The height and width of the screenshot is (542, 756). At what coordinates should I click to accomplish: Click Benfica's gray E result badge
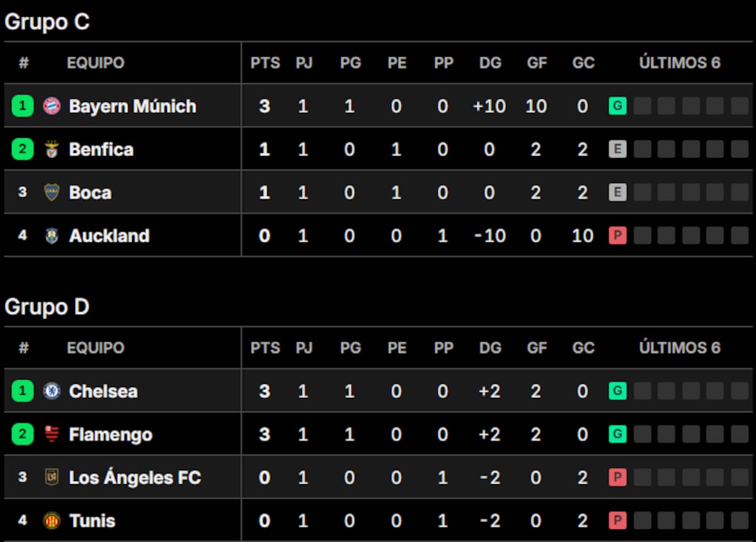[617, 149]
